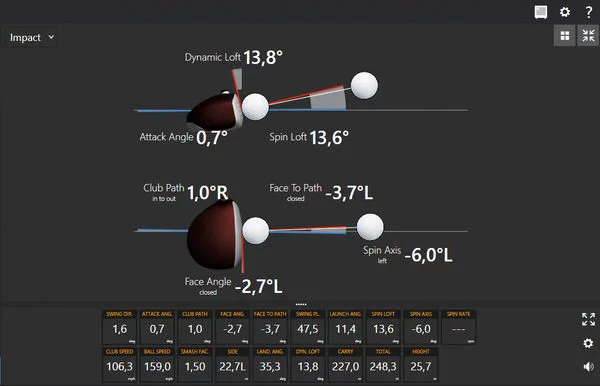
Task: Open settings gear in top bar
Action: coord(565,12)
